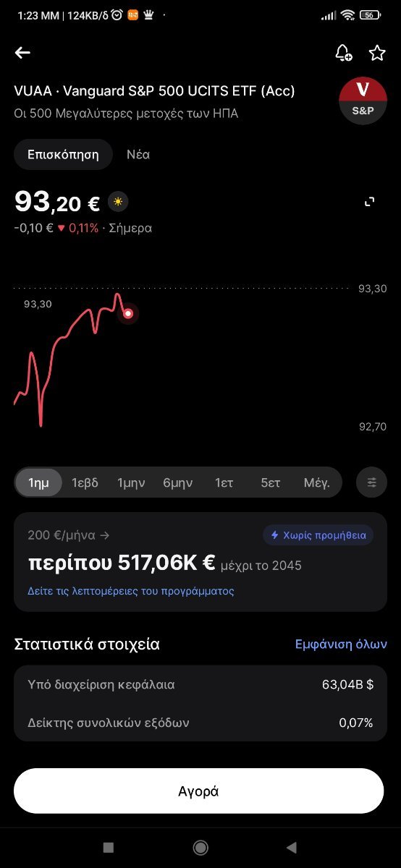Switch to the Επισκόπηση tab
Viewport: 401px width, 868px height.
coord(63,154)
